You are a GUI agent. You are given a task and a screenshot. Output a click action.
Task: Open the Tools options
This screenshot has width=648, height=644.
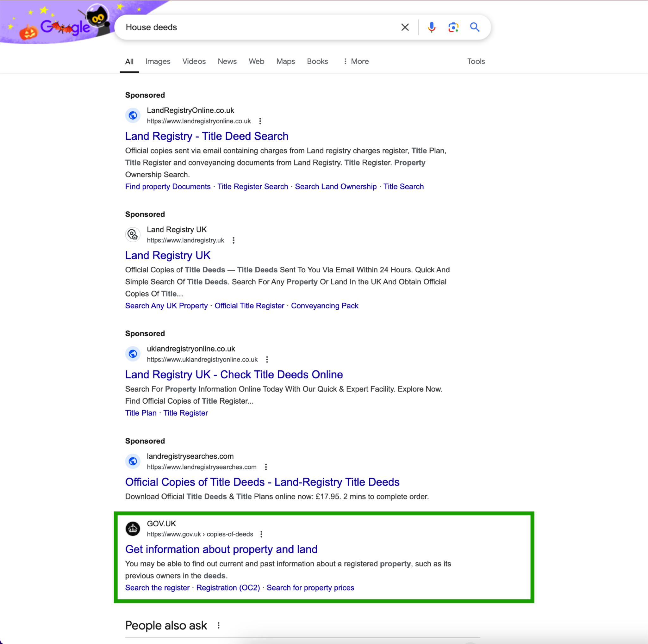[x=476, y=61]
